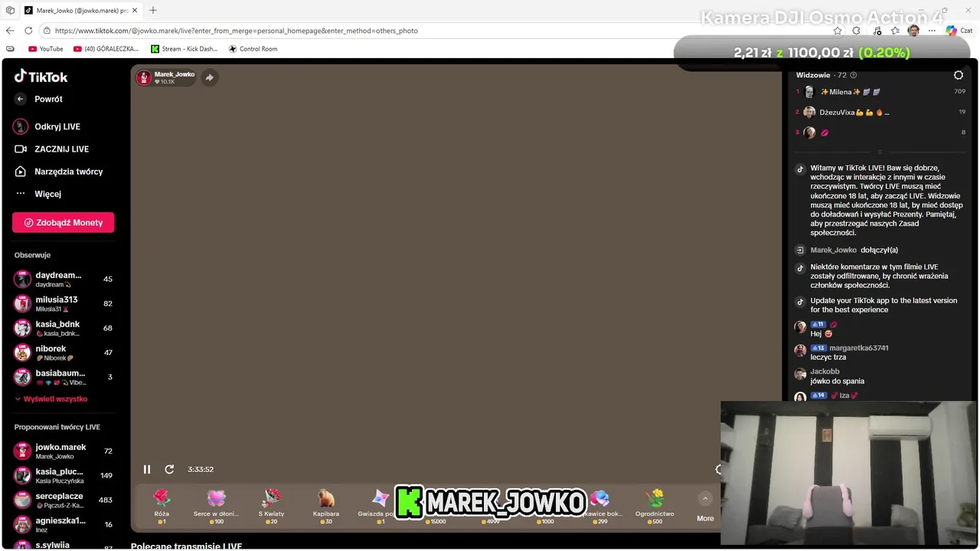The height and width of the screenshot is (551, 980).
Task: Click browser back arrow
Action: 10,31
